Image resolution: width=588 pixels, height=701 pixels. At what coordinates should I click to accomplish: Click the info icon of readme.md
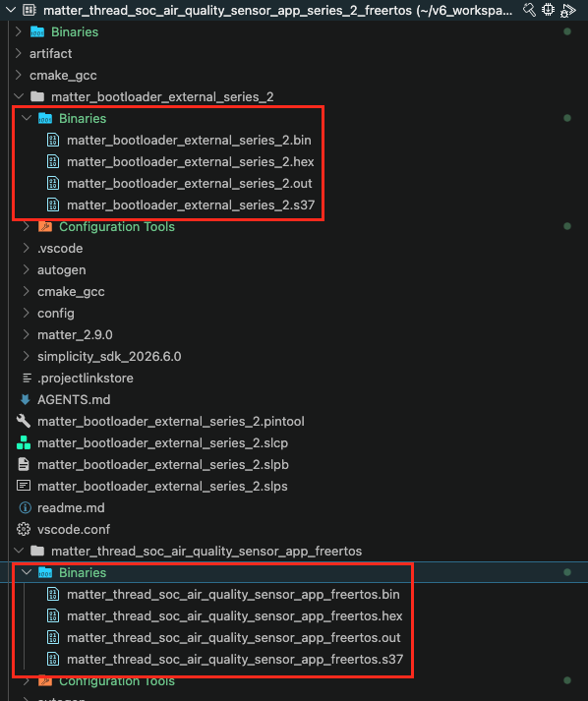pos(25,508)
